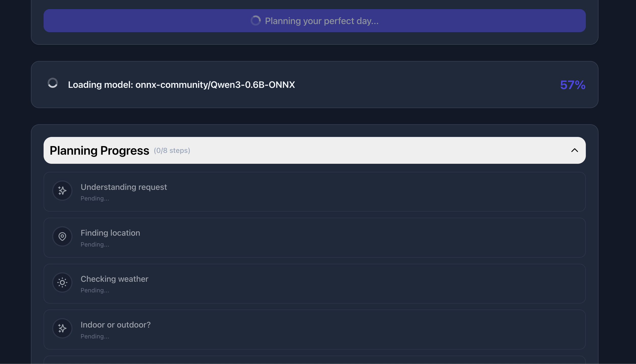
Task: Click the 57% loading percentage
Action: tap(573, 85)
